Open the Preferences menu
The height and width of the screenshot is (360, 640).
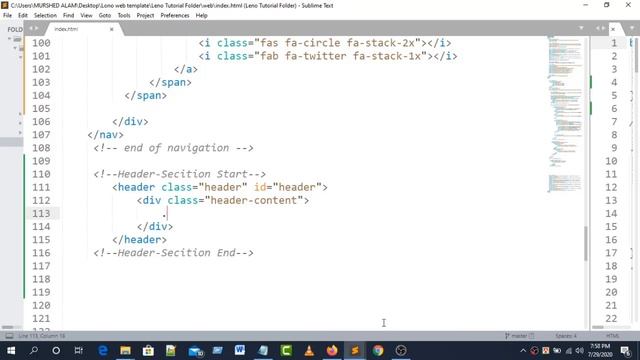point(175,16)
